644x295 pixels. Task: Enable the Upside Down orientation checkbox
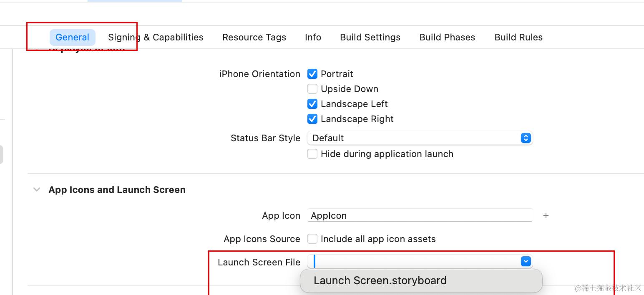pos(312,89)
